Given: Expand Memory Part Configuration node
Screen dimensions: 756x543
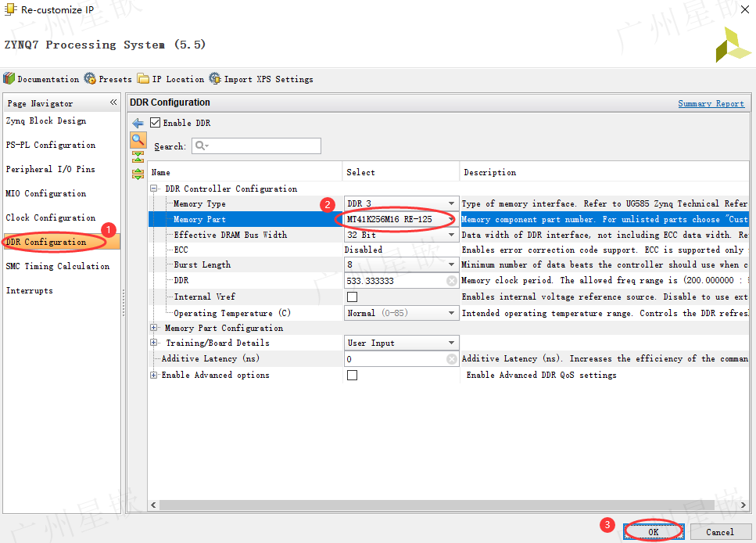Looking at the screenshot, I should point(154,328).
